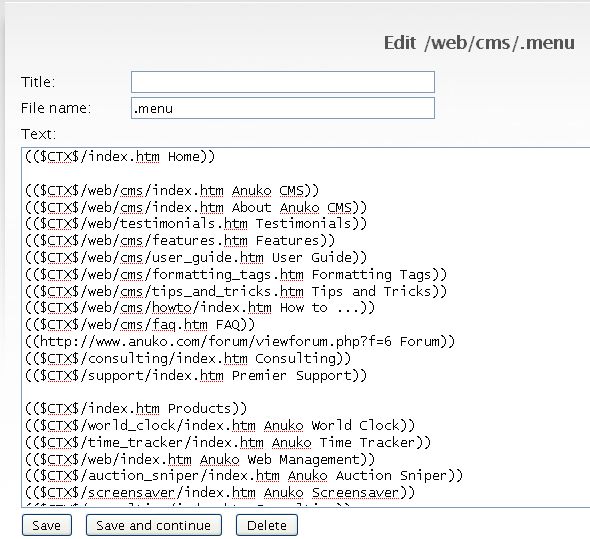The image size is (590, 539).
Task: Click the user_guide.htm User Guide line
Action: 196,258
